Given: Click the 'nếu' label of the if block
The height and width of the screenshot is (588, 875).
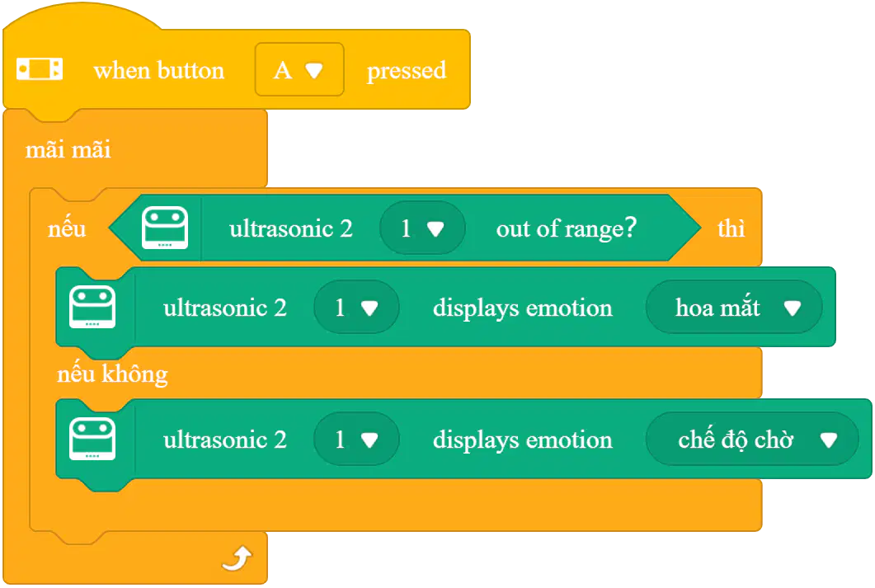Looking at the screenshot, I should click(x=67, y=228).
